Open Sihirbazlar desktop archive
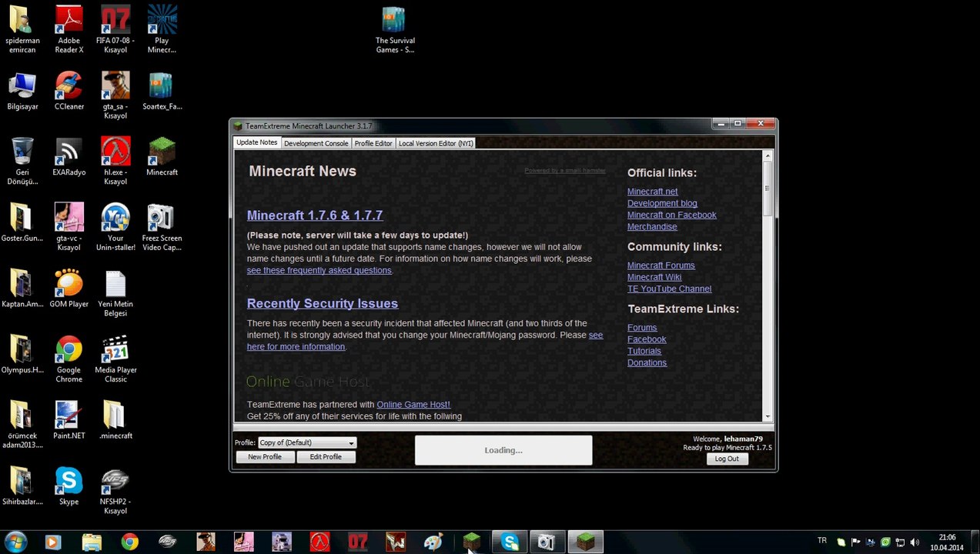This screenshot has width=980, height=554. pos(22,486)
